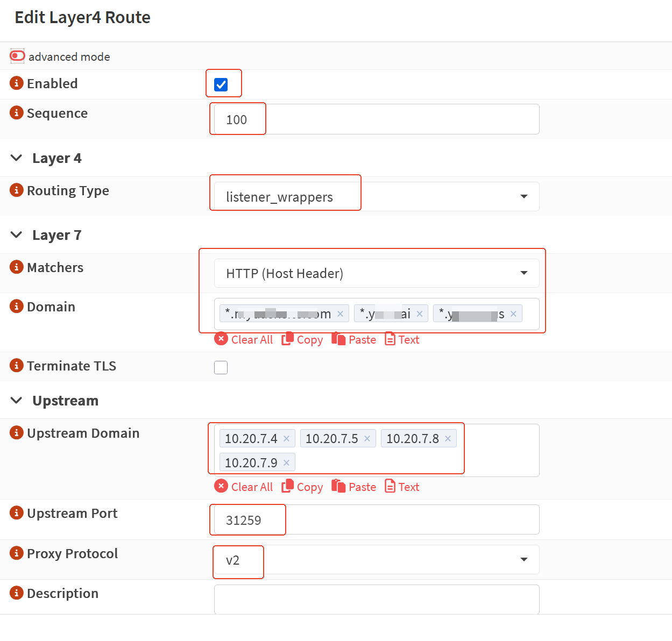Click Clear All under Domain field
The width and height of the screenshot is (672, 641).
[244, 339]
